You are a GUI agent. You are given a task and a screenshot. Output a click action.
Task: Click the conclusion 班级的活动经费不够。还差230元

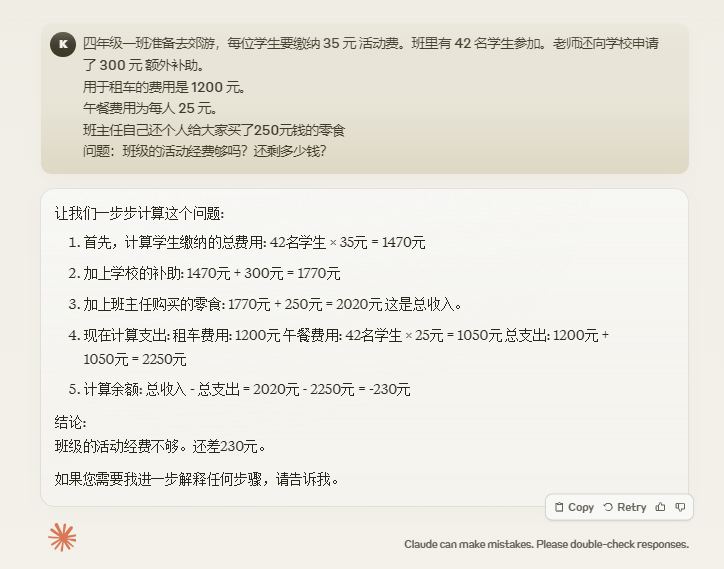[x=160, y=446]
